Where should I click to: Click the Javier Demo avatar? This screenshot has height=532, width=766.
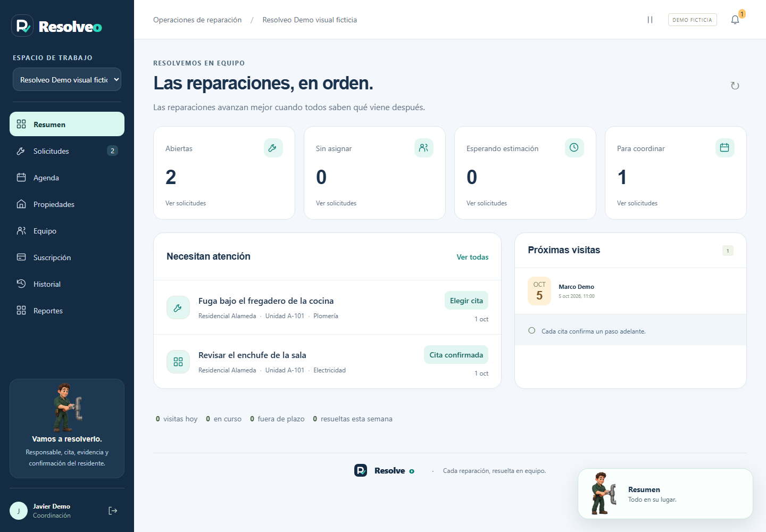pyautogui.click(x=19, y=511)
